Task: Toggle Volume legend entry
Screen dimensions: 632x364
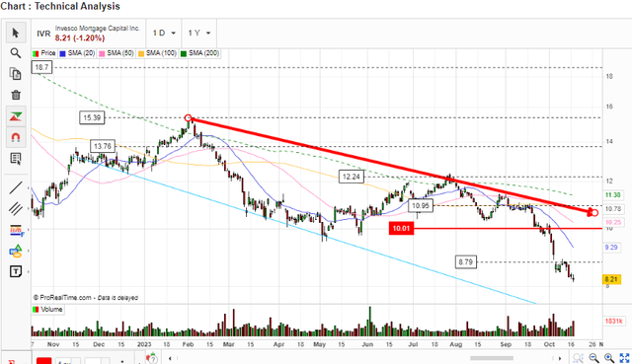Action: point(47,309)
